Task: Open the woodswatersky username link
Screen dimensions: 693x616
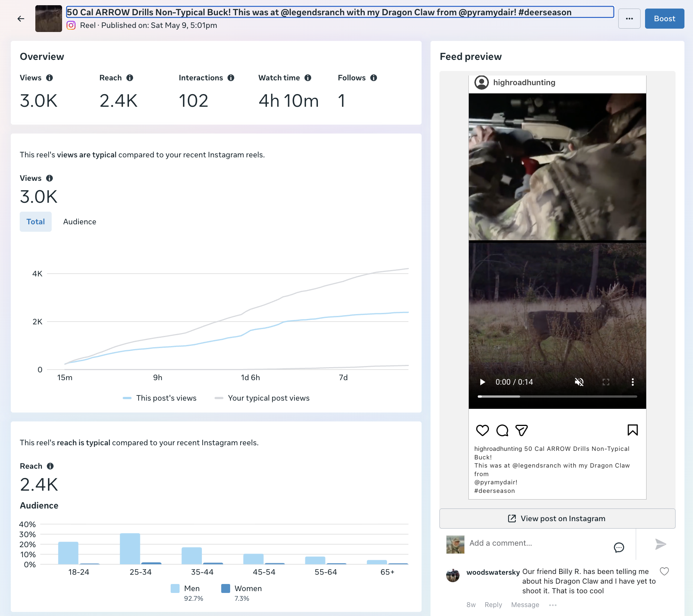Action: pos(493,572)
